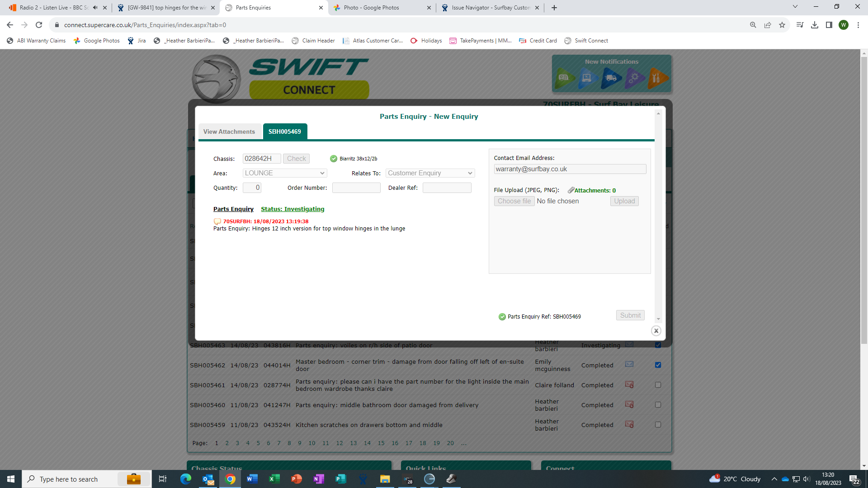Expand the Area dropdown showing LOUNGE

(x=285, y=173)
